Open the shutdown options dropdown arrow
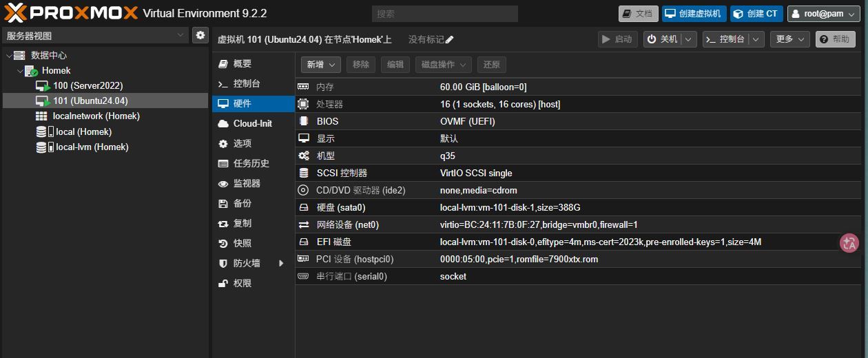Image resolution: width=868 pixels, height=358 pixels. click(689, 39)
